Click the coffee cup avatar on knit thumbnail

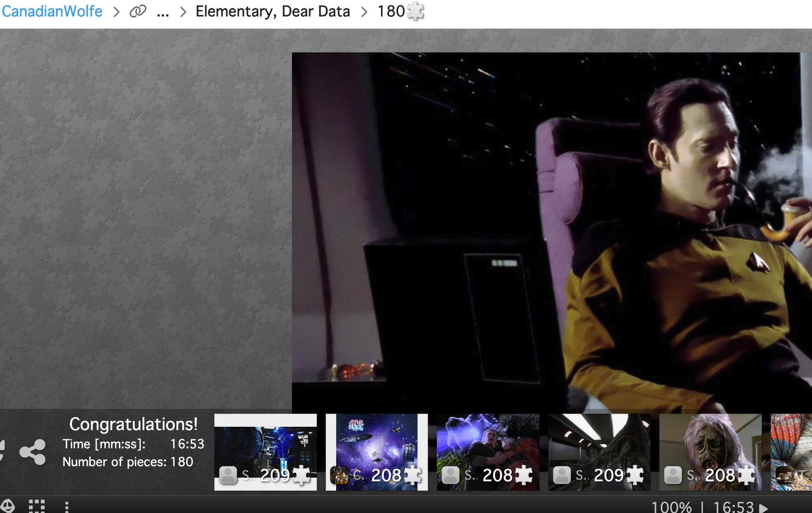785,475
